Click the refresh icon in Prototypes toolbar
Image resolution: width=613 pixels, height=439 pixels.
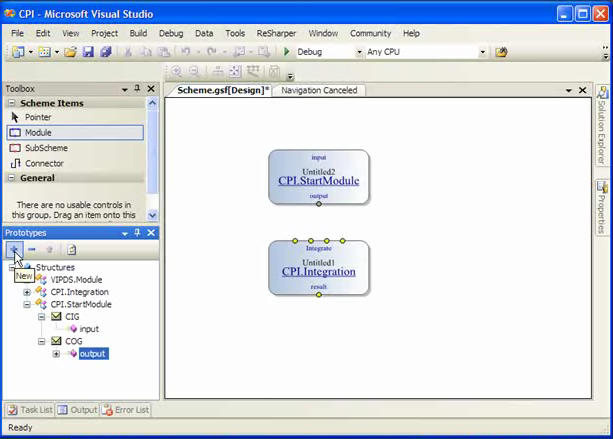(x=71, y=249)
